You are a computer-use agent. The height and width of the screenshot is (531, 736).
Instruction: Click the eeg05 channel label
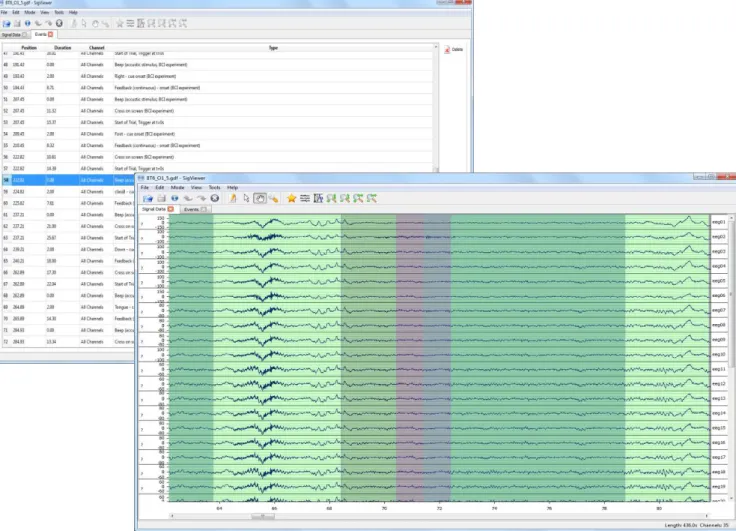(719, 281)
